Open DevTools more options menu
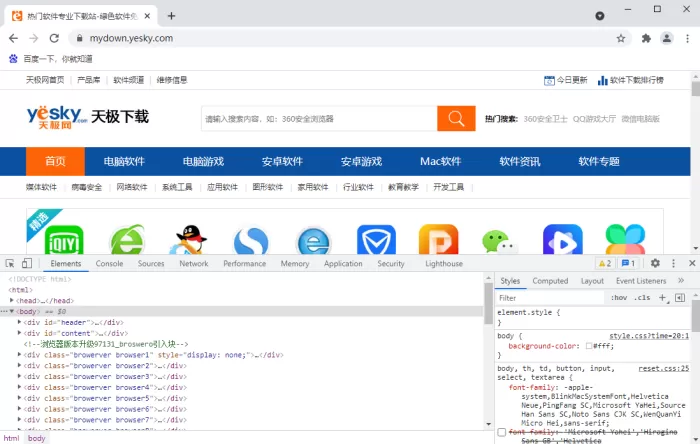This screenshot has height=444, width=700. coord(673,263)
